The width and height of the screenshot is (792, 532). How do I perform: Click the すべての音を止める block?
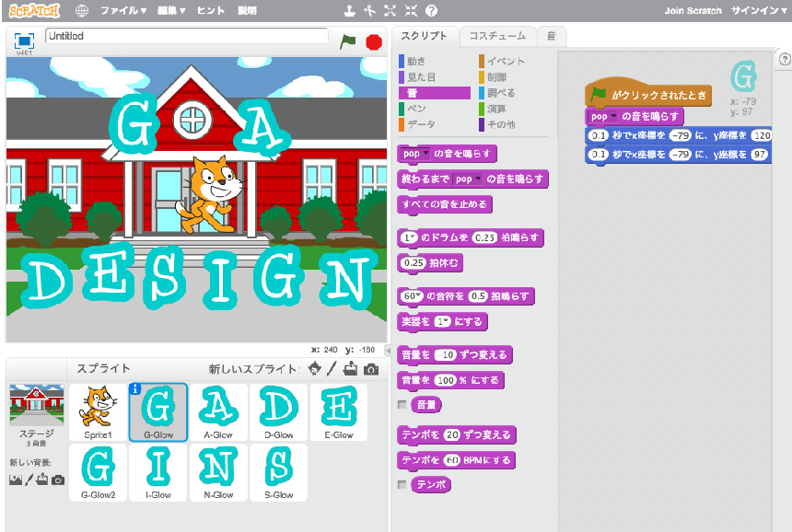(x=445, y=204)
